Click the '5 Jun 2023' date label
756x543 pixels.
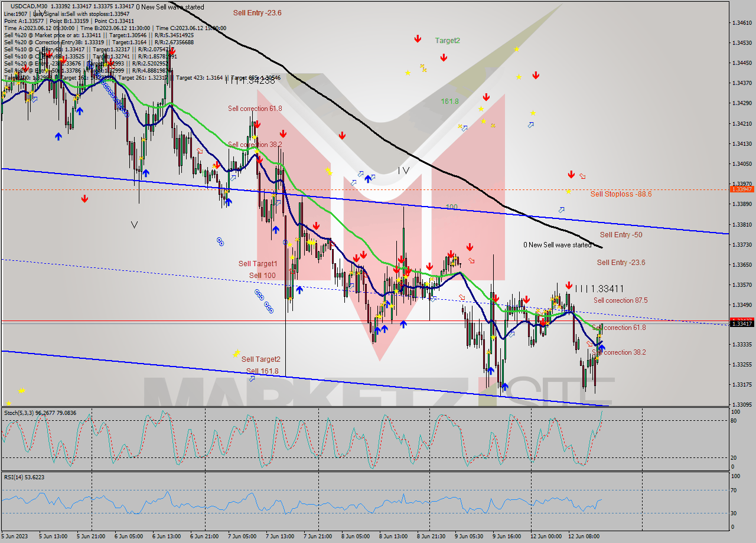point(14,537)
